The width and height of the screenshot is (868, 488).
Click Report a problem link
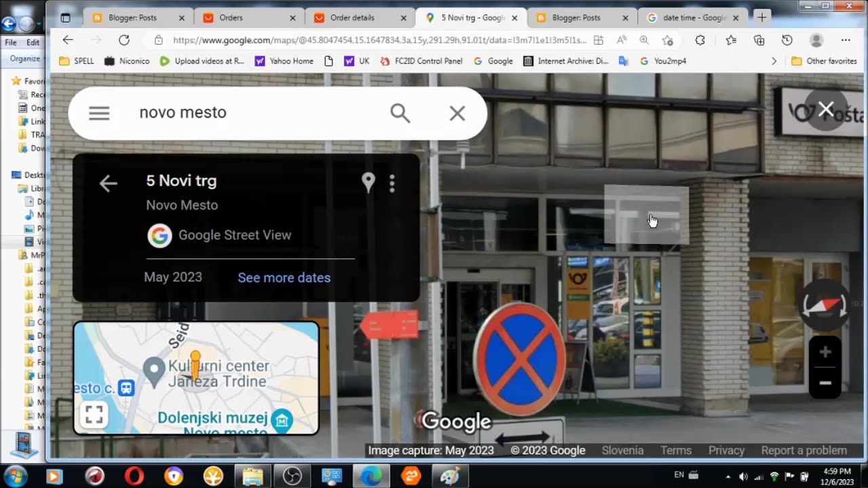(804, 450)
